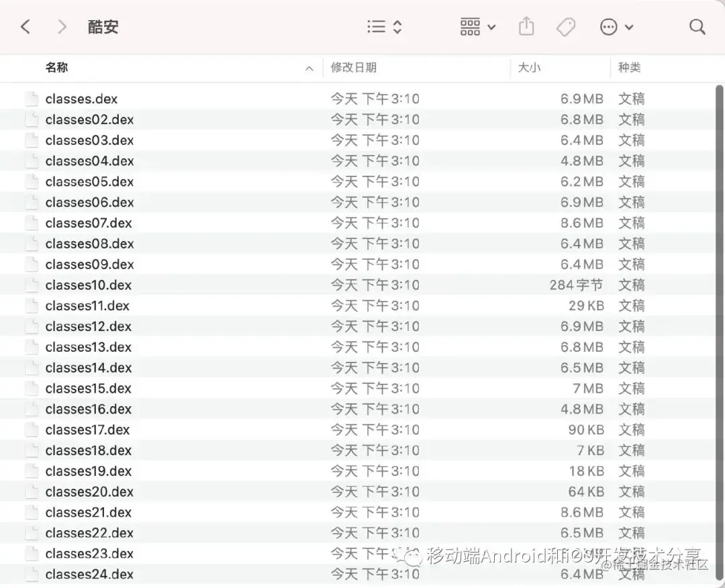Select the file name classes21.dex
The height and width of the screenshot is (588, 725).
89,512
